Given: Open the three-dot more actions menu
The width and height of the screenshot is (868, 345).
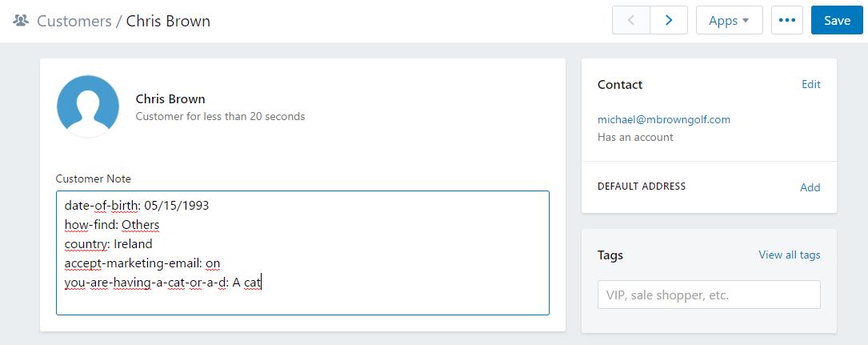Looking at the screenshot, I should [786, 21].
